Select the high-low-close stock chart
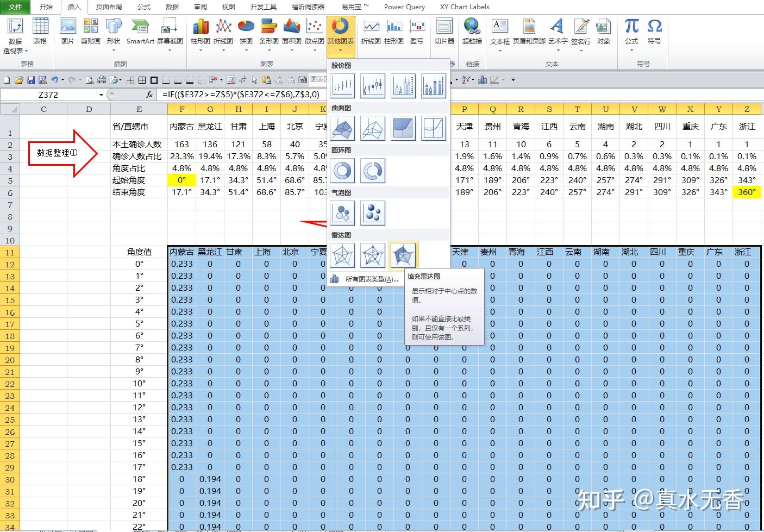The image size is (764, 532). tap(342, 86)
